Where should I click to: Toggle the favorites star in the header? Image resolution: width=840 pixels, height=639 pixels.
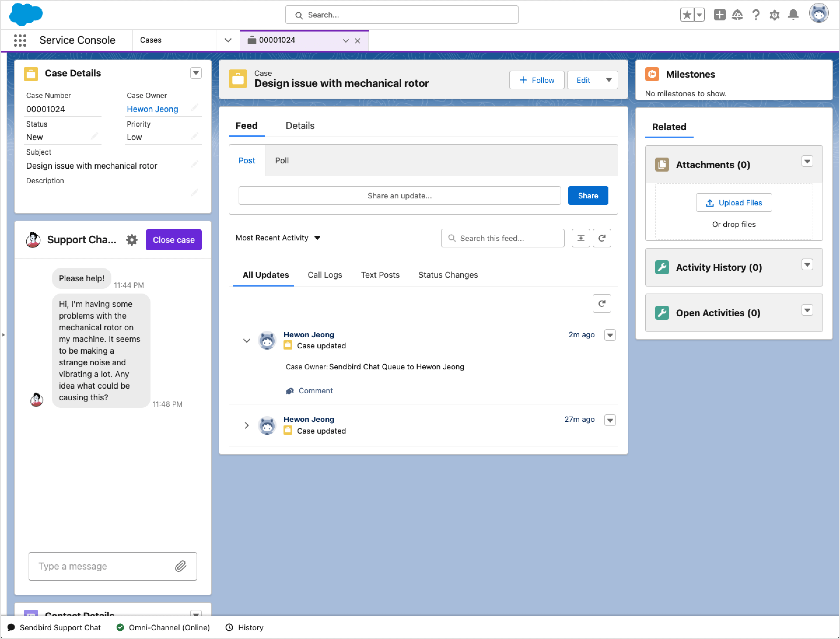[x=687, y=15]
